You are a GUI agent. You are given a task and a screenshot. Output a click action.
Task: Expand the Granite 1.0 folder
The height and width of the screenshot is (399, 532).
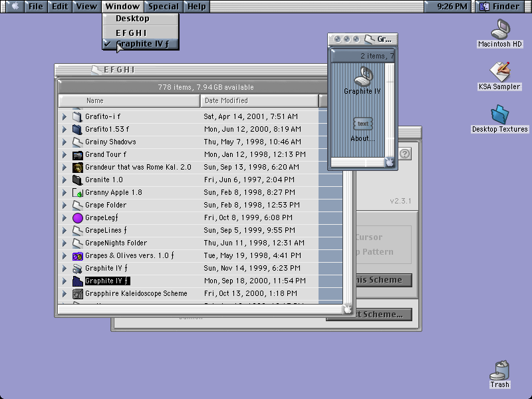65,180
